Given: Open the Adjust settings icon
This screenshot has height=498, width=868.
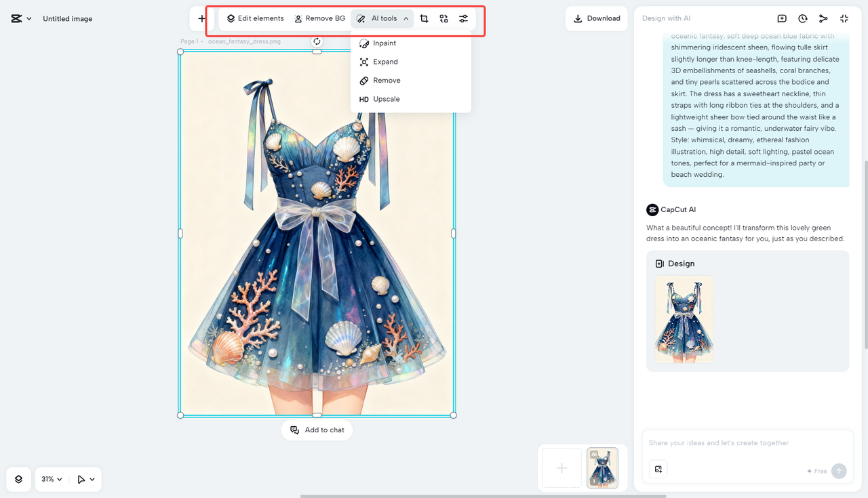Looking at the screenshot, I should pos(464,18).
